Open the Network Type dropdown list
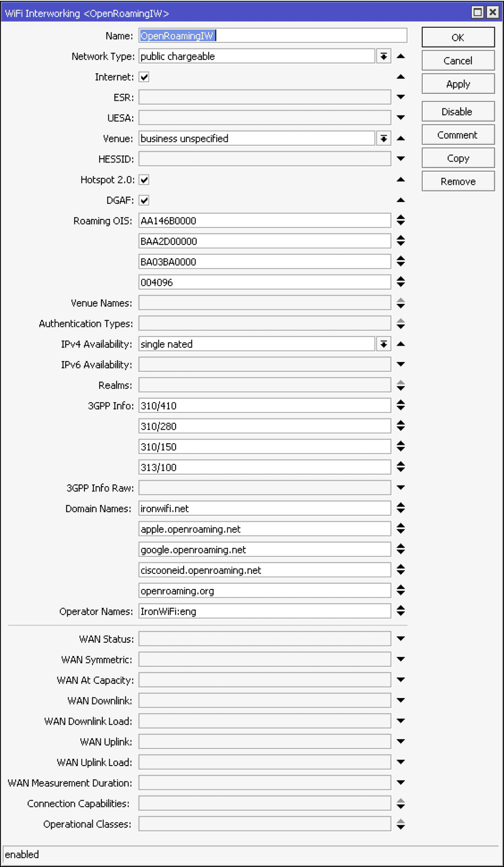Screen dimensions: 504x867 tap(384, 56)
